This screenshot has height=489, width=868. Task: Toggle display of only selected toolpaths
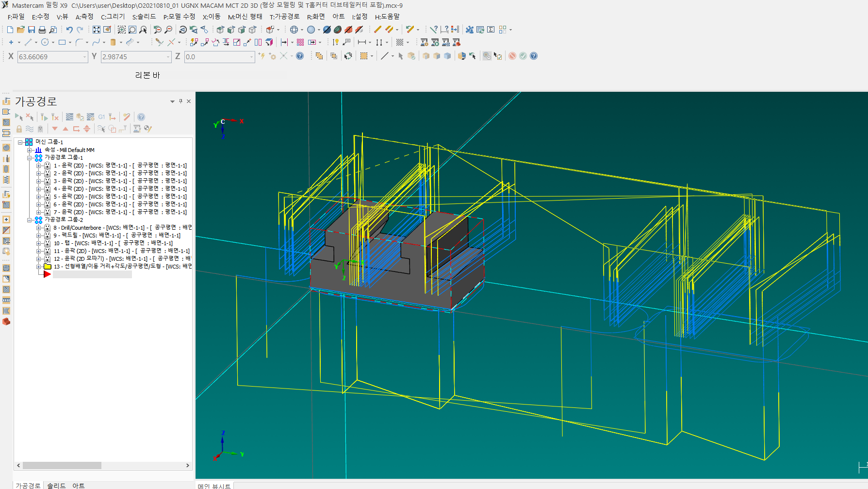point(101,129)
